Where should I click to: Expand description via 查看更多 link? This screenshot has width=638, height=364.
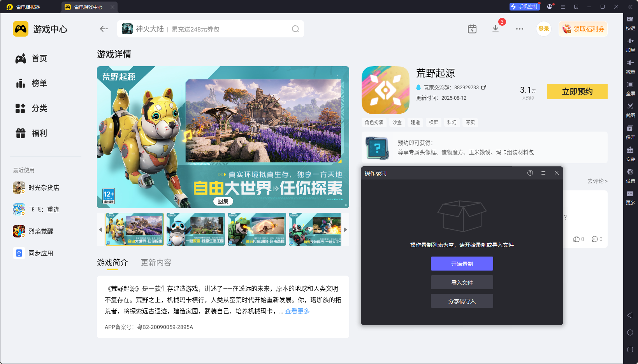click(297, 311)
